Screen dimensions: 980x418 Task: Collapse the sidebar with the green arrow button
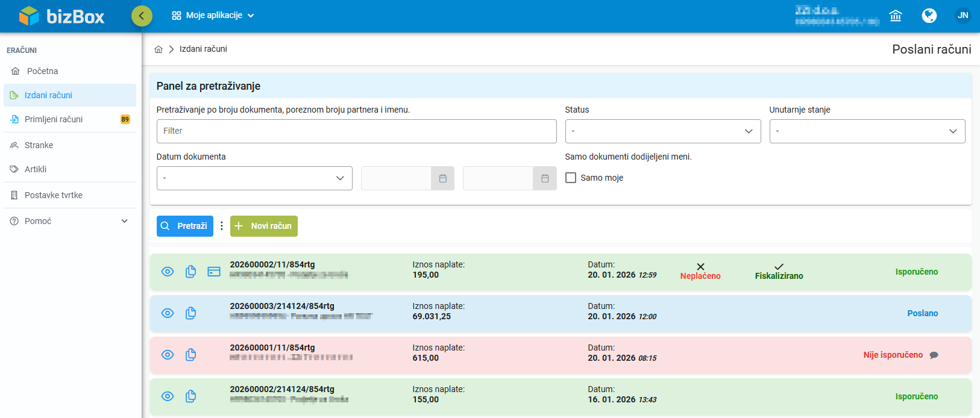[142, 16]
